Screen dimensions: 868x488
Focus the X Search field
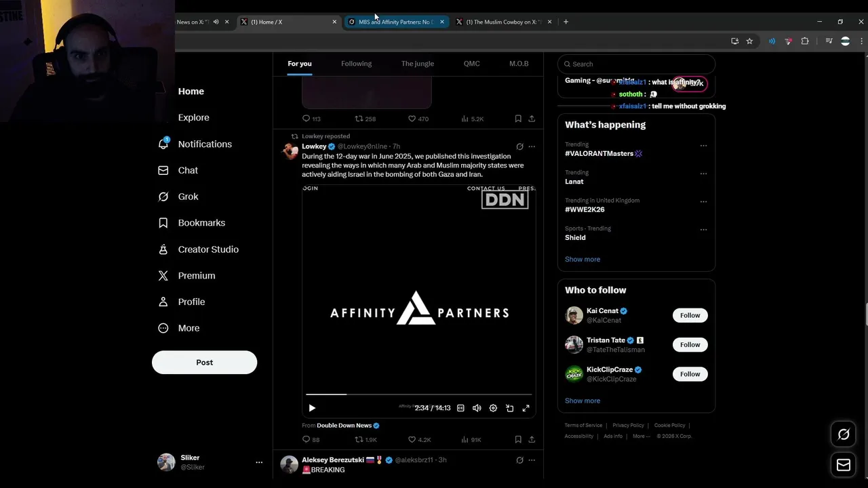(636, 64)
